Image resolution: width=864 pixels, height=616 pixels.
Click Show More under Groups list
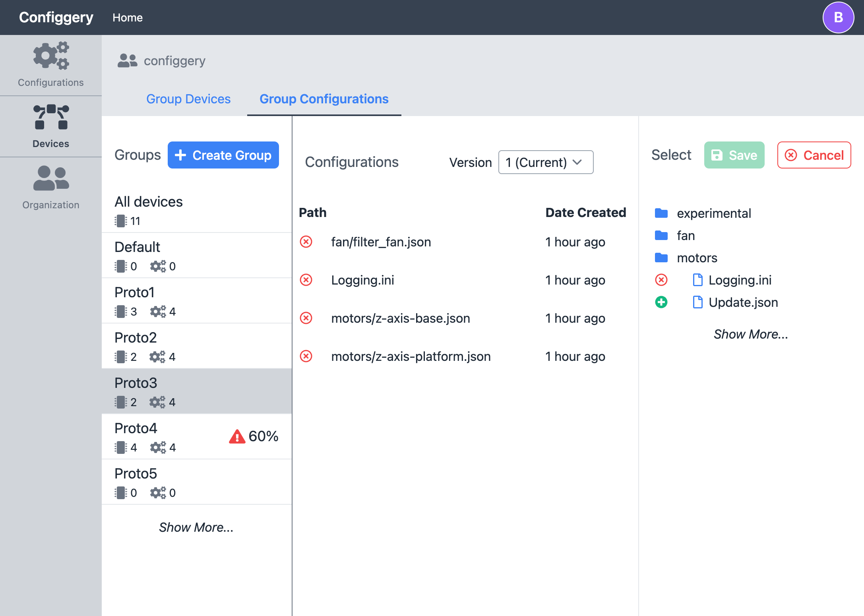(x=196, y=527)
